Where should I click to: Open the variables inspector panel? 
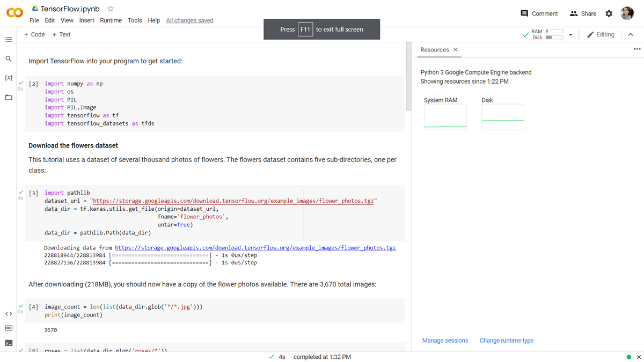point(9,78)
